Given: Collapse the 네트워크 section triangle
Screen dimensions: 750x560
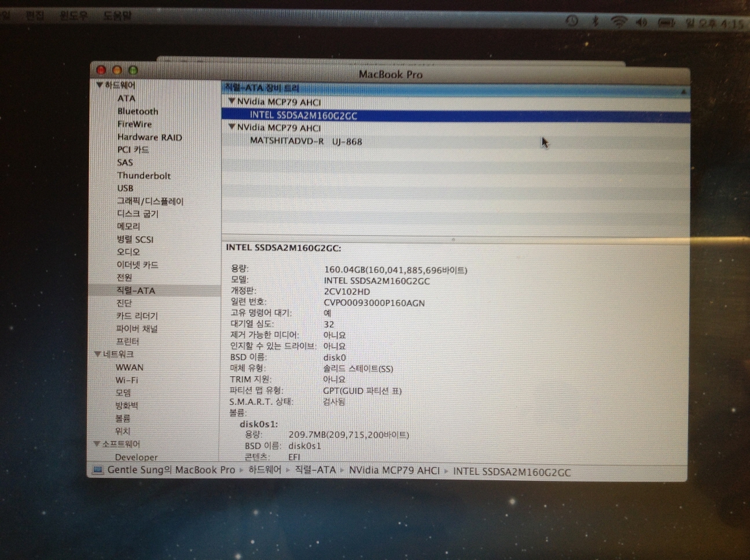Looking at the screenshot, I should (98, 354).
